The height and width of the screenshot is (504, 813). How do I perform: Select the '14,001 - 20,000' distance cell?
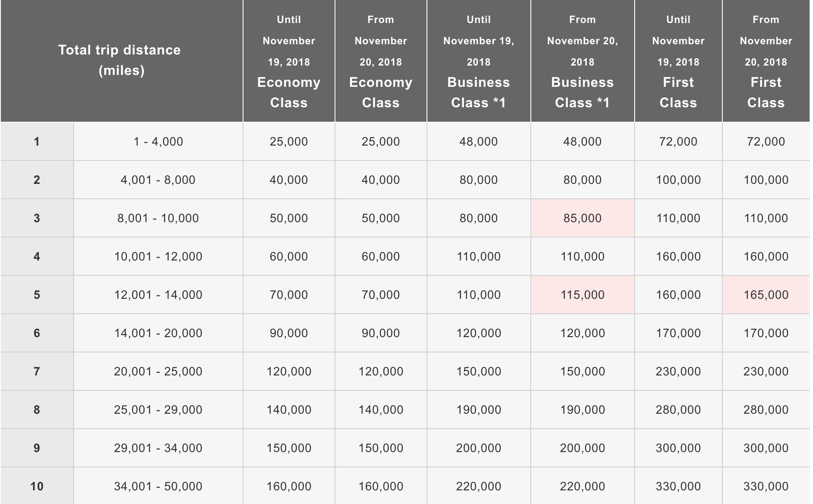click(x=158, y=333)
